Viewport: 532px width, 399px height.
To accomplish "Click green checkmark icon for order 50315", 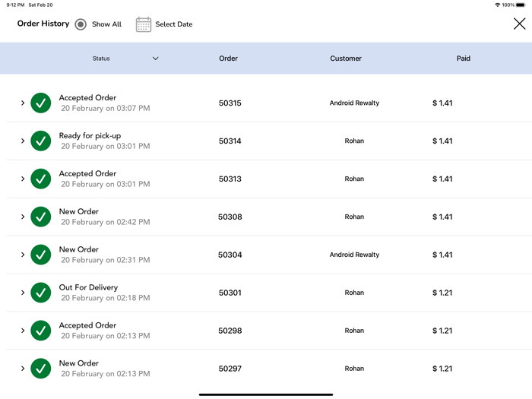I will pyautogui.click(x=41, y=103).
